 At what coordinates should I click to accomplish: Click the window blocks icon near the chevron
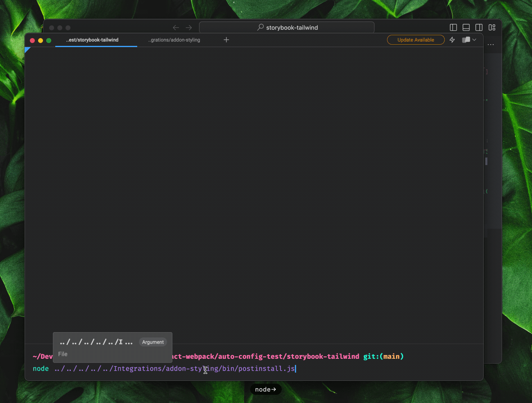coord(466,40)
